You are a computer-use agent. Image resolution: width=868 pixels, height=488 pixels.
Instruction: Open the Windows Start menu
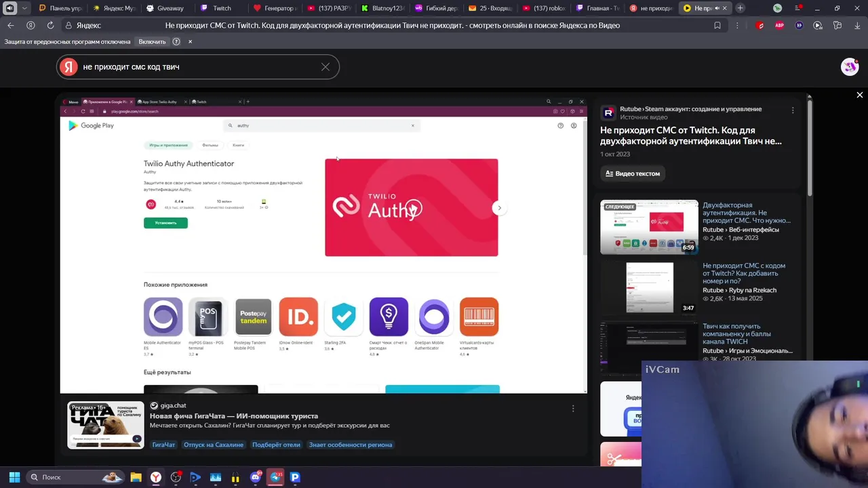click(14, 477)
